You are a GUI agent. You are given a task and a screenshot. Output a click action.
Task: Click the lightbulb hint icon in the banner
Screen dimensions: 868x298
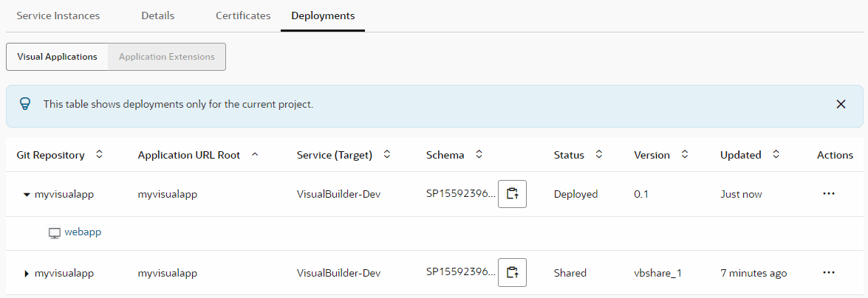coord(25,105)
